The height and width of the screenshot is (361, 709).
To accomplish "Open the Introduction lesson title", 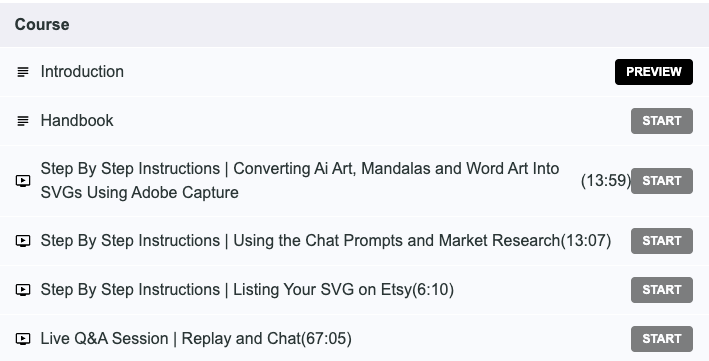I will point(82,71).
